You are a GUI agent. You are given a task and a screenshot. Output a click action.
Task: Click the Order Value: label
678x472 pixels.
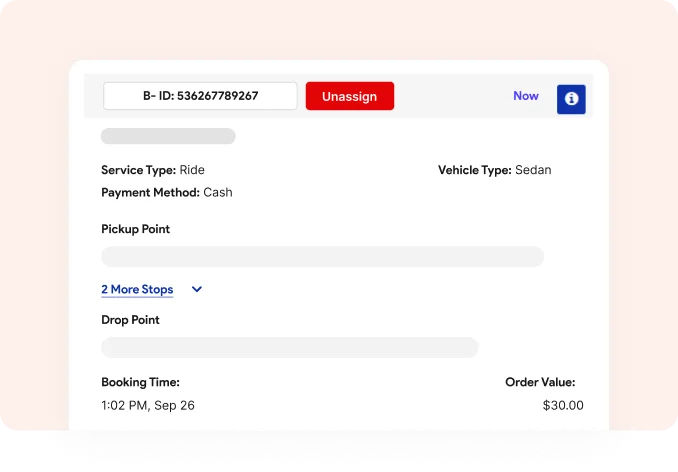[x=540, y=382]
